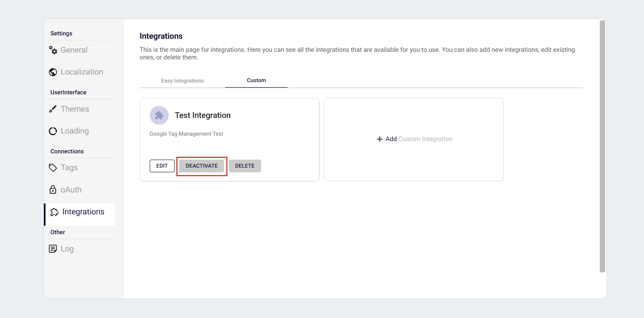Click the puzzle icon beside Integrations in sidebar
The image size is (644, 318).
tap(54, 212)
